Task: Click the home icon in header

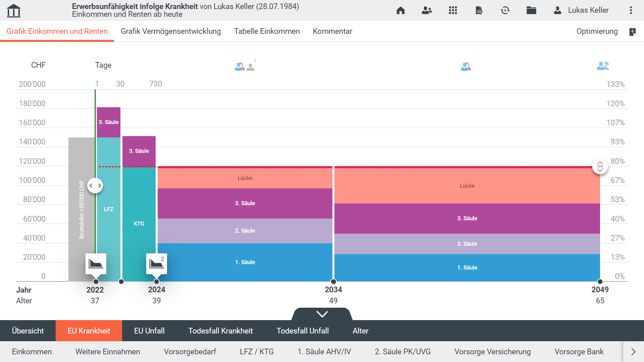Action: click(400, 10)
